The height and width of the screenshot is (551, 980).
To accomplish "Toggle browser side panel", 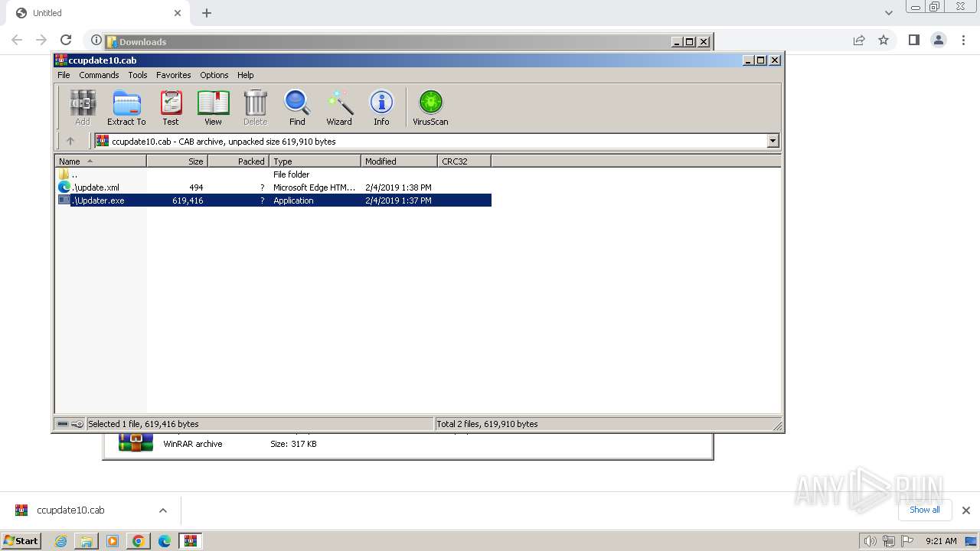I will 913,40.
